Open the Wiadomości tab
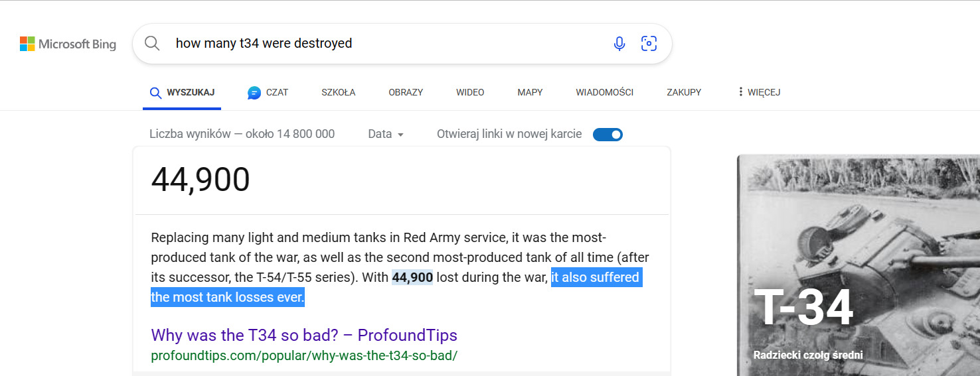 click(x=604, y=92)
